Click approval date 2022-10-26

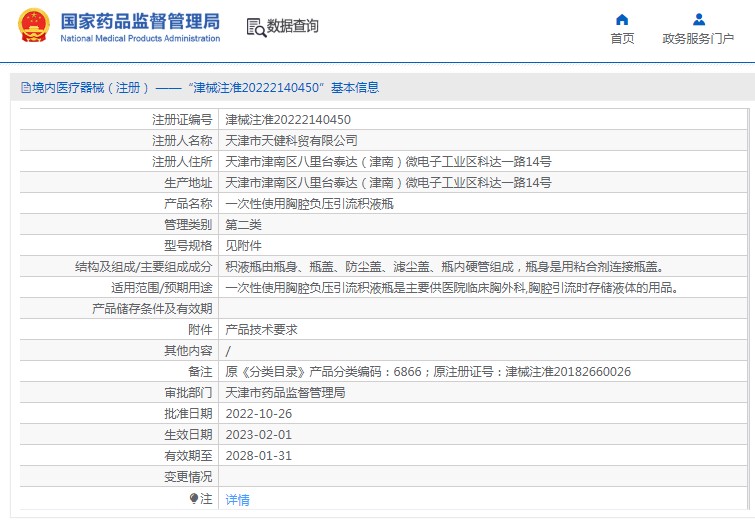tap(259, 414)
